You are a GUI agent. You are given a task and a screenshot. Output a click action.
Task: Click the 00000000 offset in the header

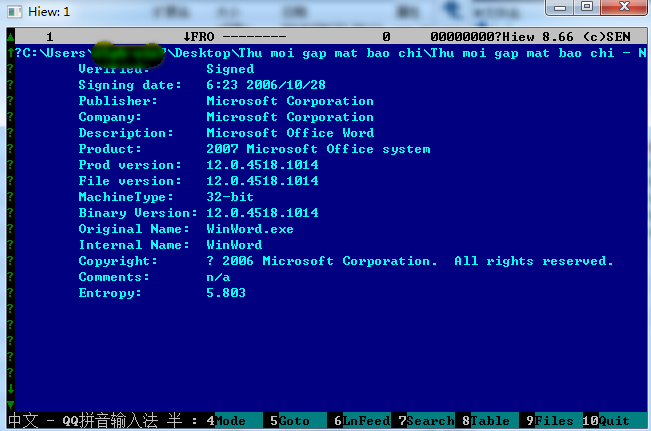(462, 37)
